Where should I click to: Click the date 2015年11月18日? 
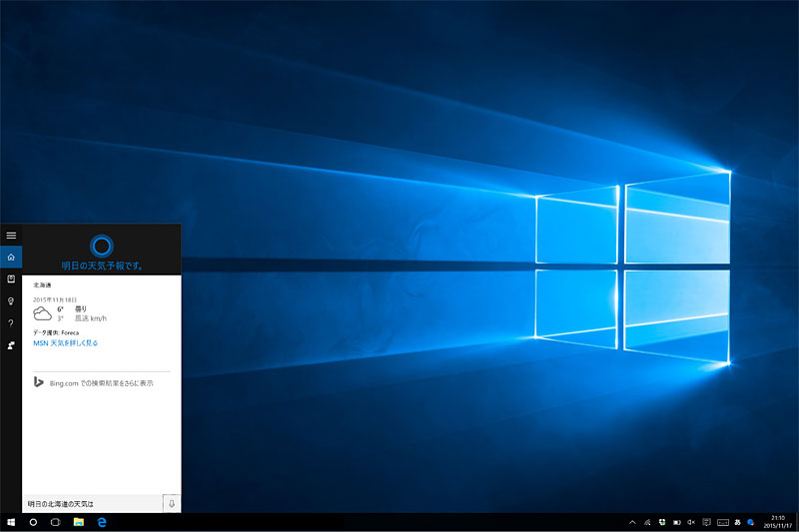pyautogui.click(x=55, y=299)
